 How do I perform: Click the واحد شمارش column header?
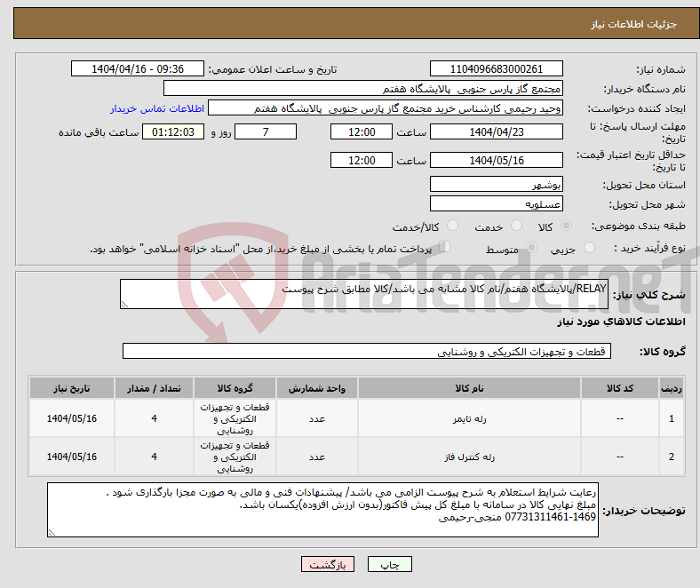pos(317,388)
